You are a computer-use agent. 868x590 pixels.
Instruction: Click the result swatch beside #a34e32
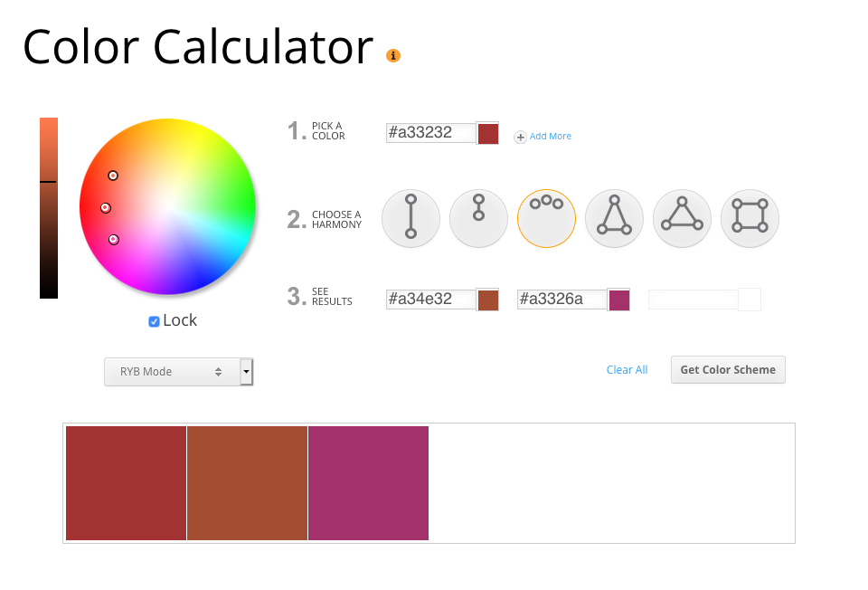488,300
